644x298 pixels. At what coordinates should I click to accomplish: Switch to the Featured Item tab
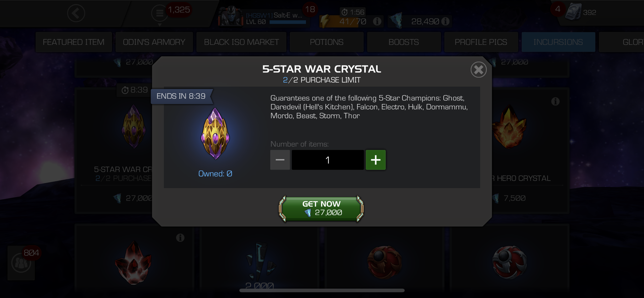pos(74,42)
